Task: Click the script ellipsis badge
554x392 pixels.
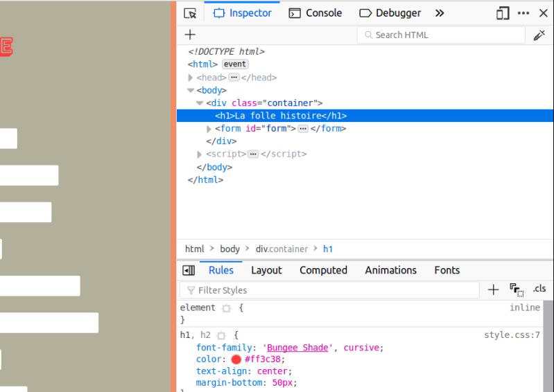Action: pos(253,154)
